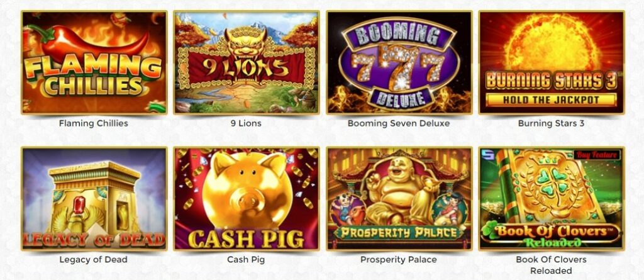Click the Legacy of Dead text label
The image size is (644, 280).
pyautogui.click(x=94, y=259)
